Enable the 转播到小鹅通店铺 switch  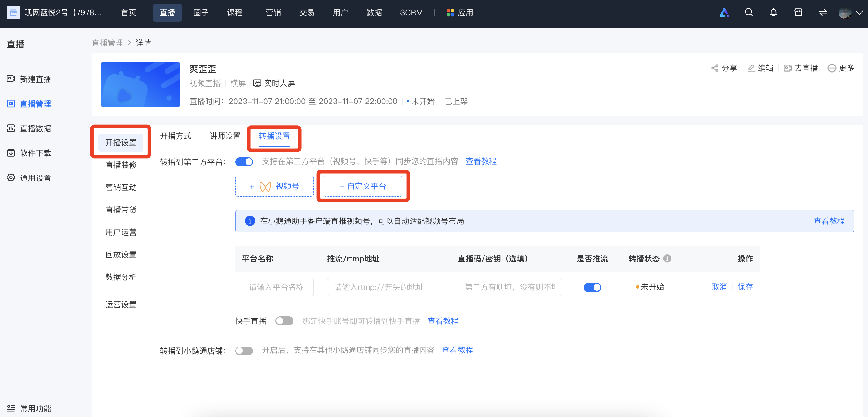(244, 351)
